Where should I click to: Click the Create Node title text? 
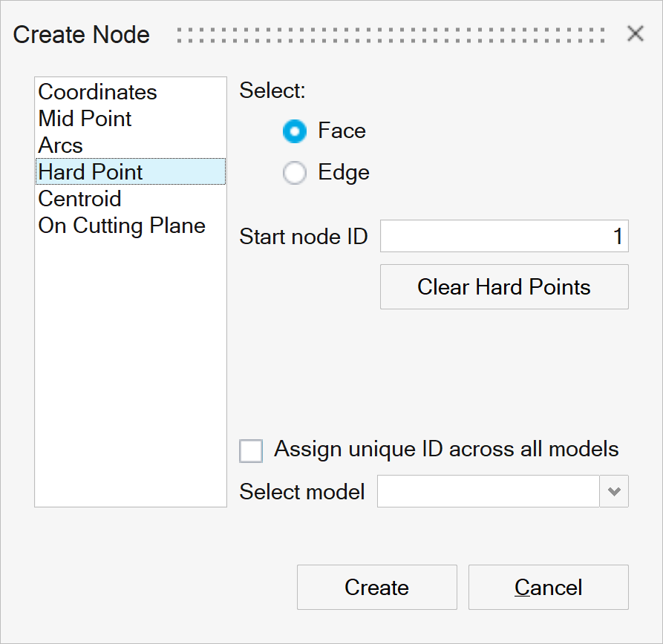pyautogui.click(x=82, y=35)
